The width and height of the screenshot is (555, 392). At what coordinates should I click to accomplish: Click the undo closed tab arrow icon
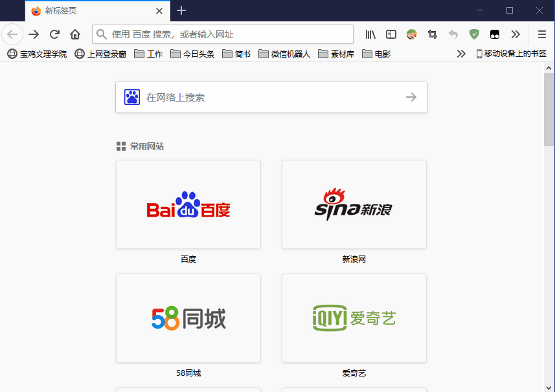click(x=453, y=34)
